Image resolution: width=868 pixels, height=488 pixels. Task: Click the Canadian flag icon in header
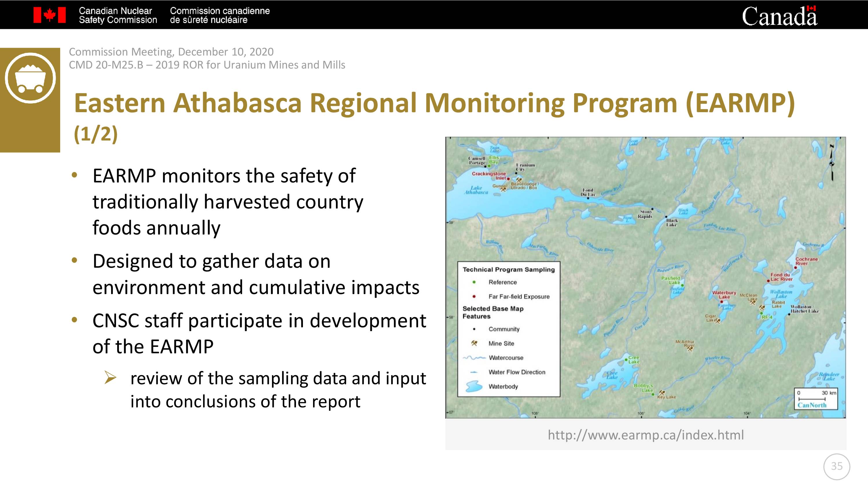[49, 15]
